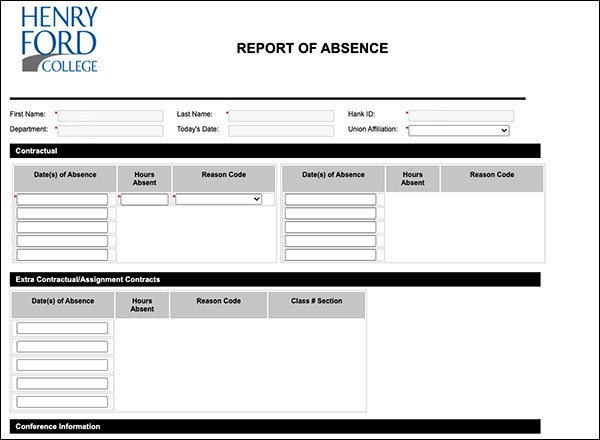
Task: Click the Department label
Action: tap(29, 129)
